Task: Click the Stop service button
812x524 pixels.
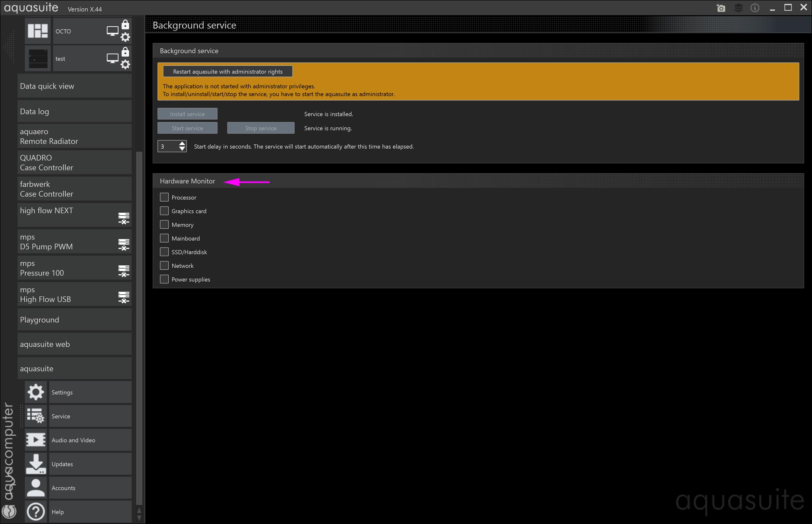Action: click(260, 128)
